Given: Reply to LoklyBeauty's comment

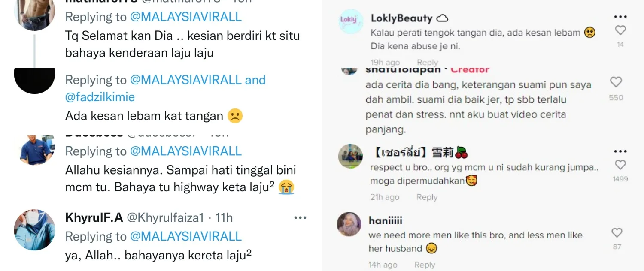Looking at the screenshot, I should [428, 63].
